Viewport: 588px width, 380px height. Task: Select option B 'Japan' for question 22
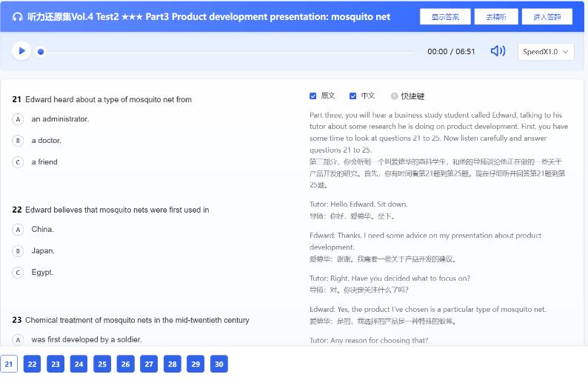click(18, 251)
